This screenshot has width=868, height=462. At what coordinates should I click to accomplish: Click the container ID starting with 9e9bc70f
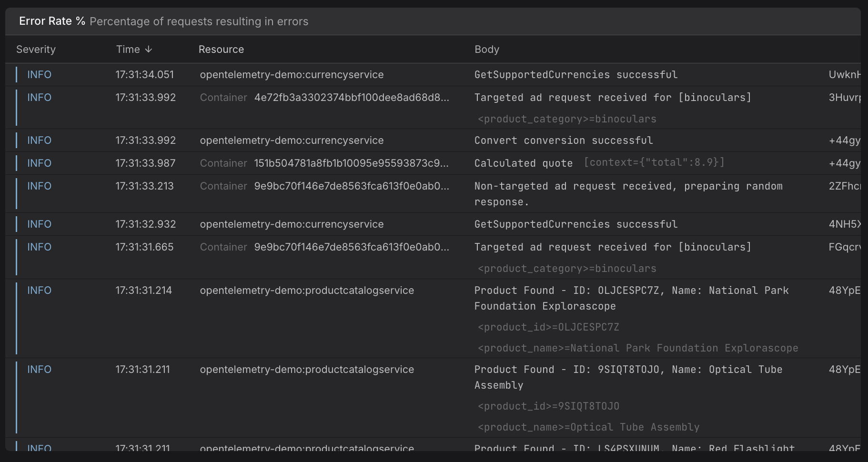pos(351,186)
